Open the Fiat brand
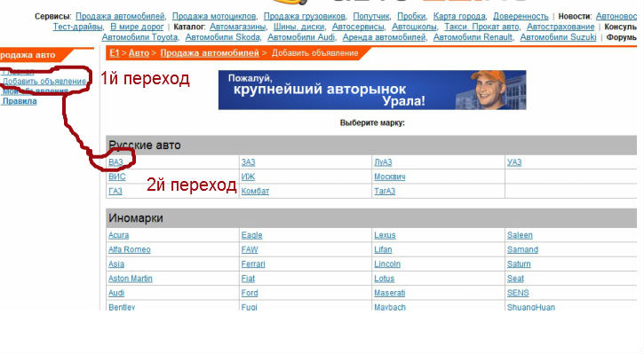 (x=248, y=279)
